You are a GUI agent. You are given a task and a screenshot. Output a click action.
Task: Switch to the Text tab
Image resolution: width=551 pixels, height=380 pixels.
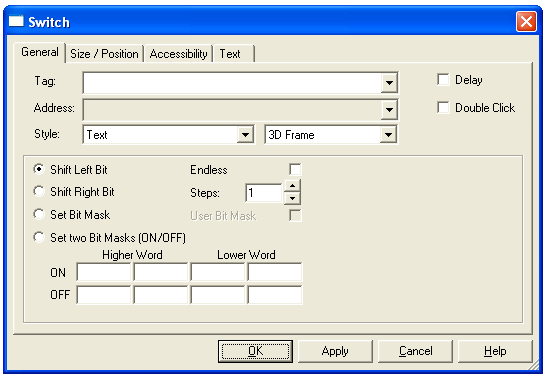(x=234, y=54)
